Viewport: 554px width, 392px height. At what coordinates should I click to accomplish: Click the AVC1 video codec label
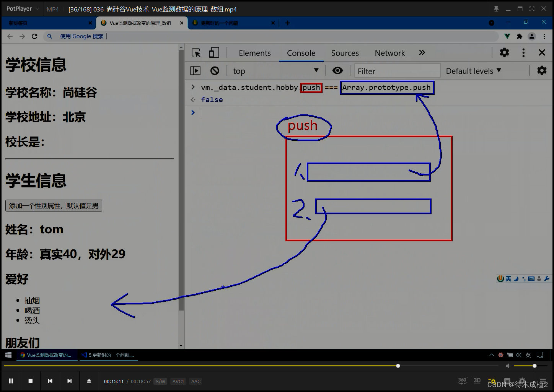(x=178, y=381)
